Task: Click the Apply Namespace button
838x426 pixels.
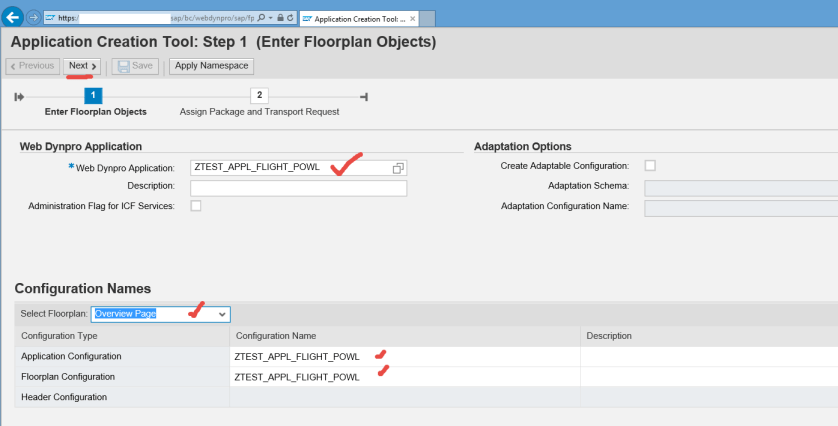Action: (x=211, y=66)
